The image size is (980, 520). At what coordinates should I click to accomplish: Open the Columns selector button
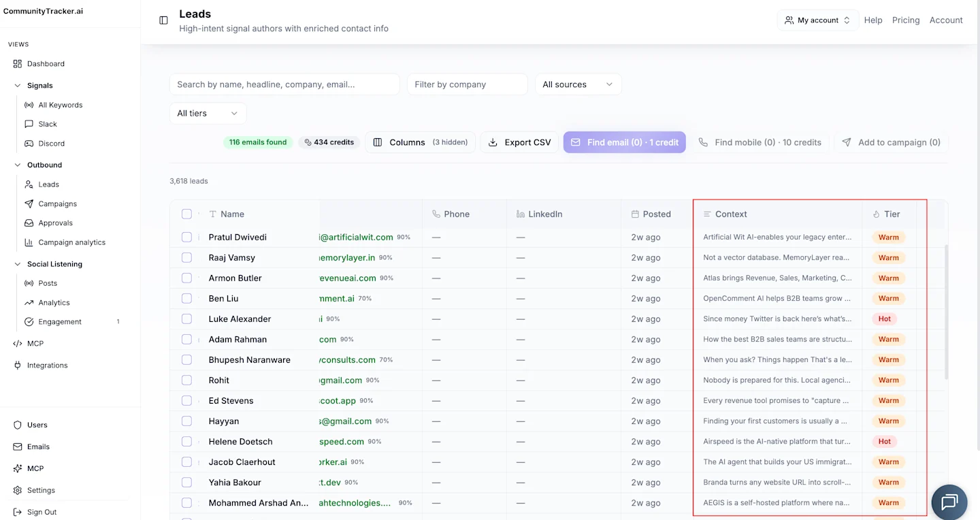pos(421,142)
